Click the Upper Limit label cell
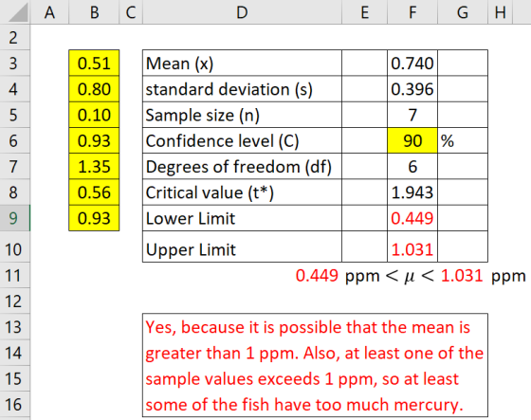Screen dimensions: 531x420 [x=242, y=247]
